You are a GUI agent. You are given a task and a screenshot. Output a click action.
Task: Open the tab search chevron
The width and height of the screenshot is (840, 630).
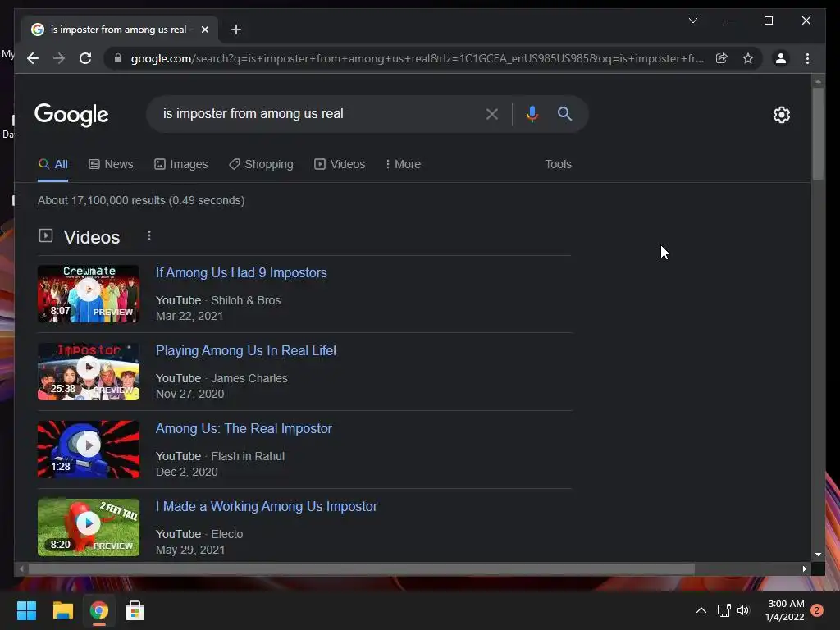click(x=692, y=21)
